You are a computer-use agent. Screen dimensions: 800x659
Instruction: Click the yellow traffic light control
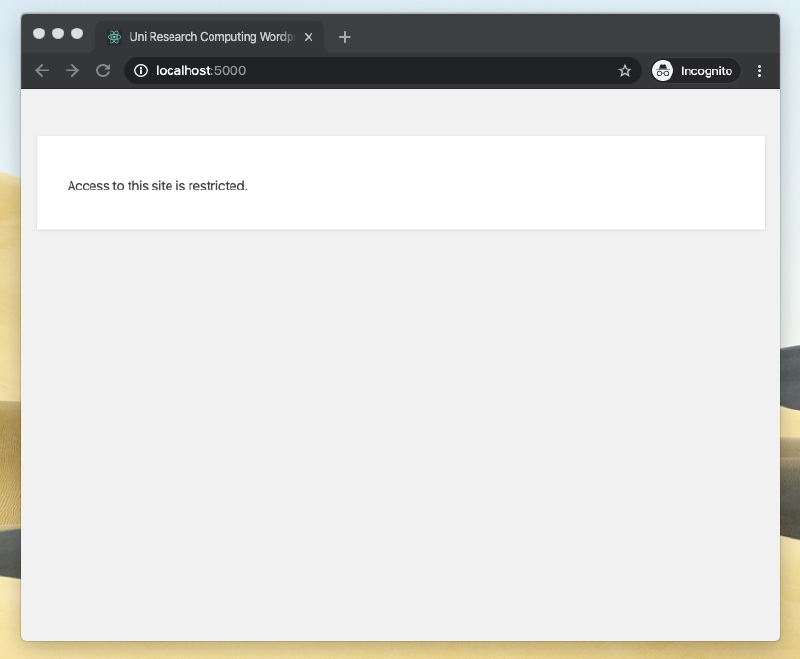(57, 32)
